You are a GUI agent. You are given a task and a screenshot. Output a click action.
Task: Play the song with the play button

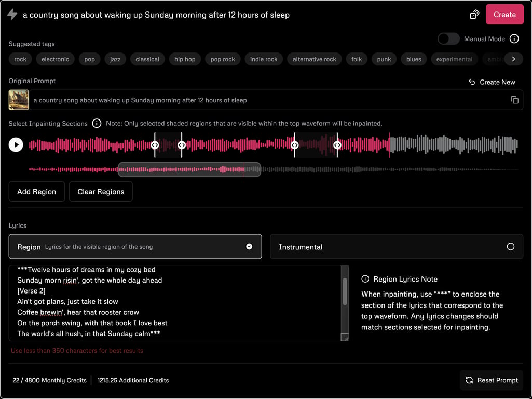coord(16,144)
